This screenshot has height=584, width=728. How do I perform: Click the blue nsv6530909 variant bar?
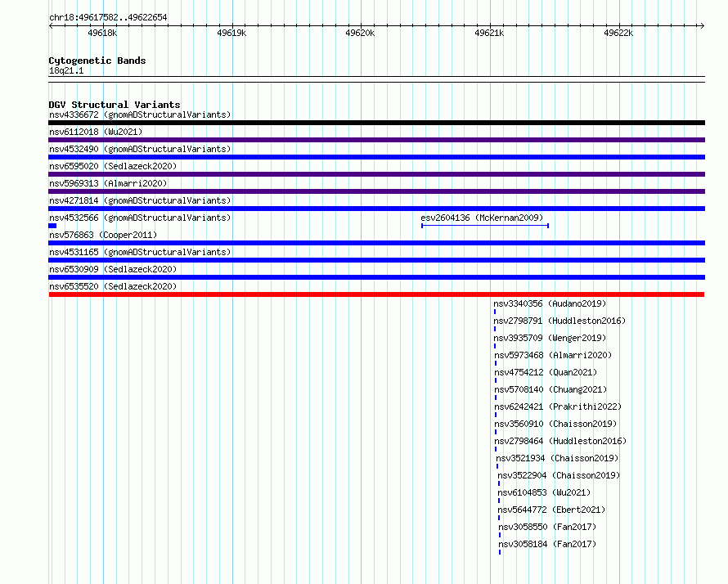[376, 277]
